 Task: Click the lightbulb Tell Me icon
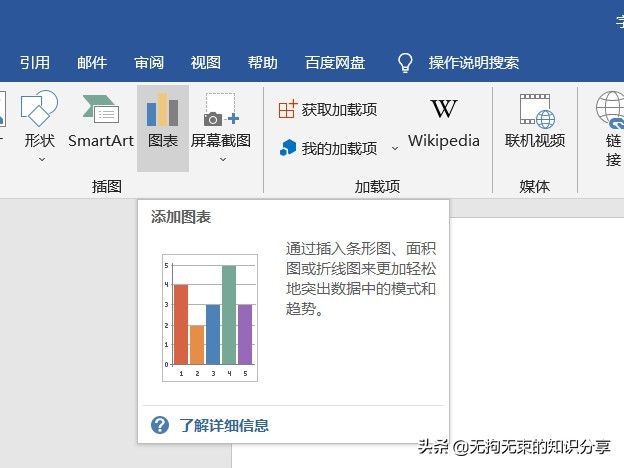(405, 63)
